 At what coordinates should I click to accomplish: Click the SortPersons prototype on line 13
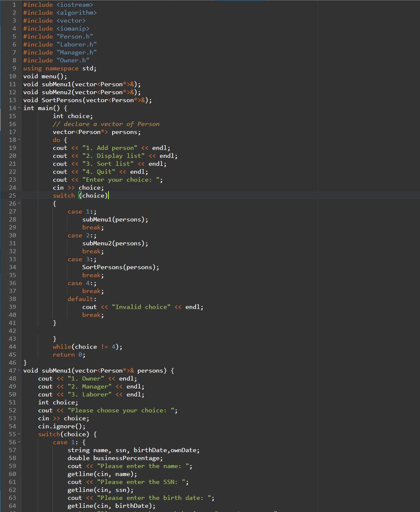[88, 100]
